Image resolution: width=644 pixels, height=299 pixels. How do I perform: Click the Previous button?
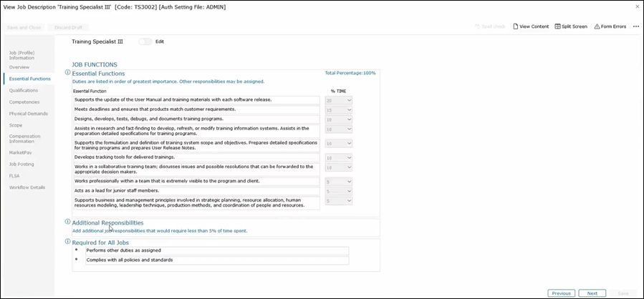pyautogui.click(x=561, y=293)
